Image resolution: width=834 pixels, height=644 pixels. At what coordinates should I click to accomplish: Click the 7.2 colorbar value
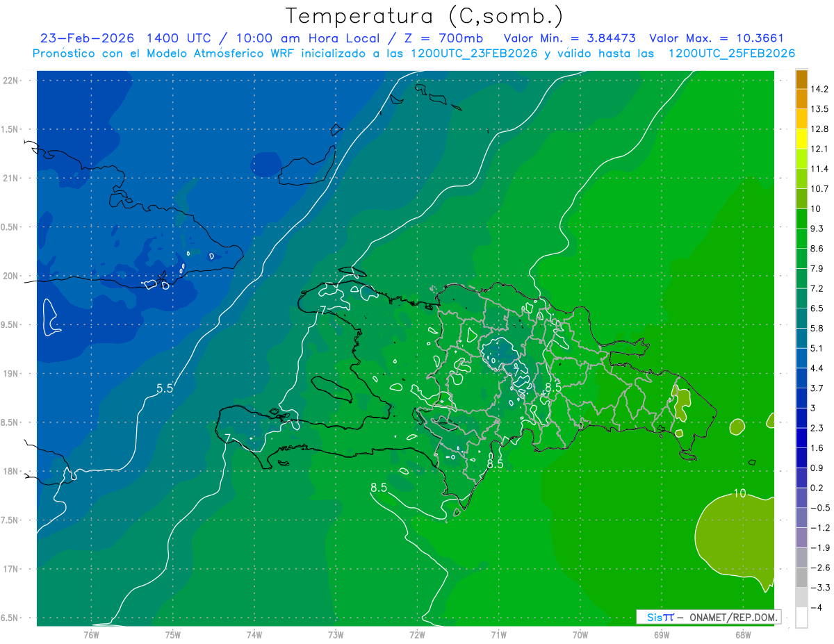click(817, 288)
